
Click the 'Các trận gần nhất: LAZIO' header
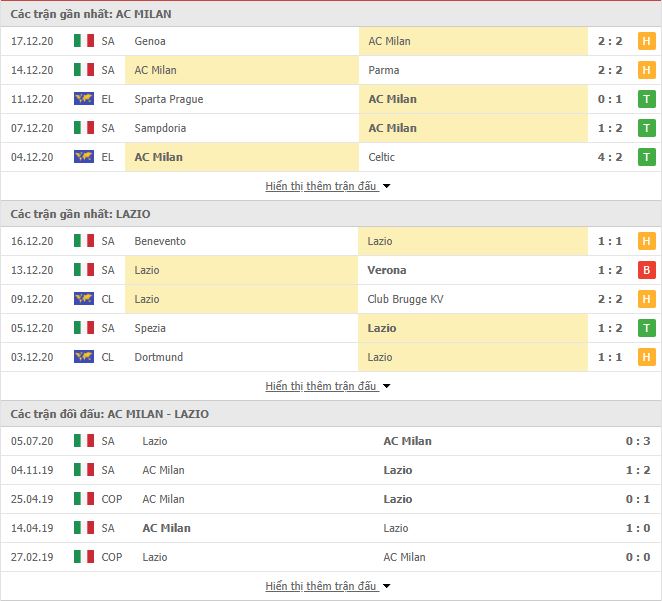tap(80, 214)
